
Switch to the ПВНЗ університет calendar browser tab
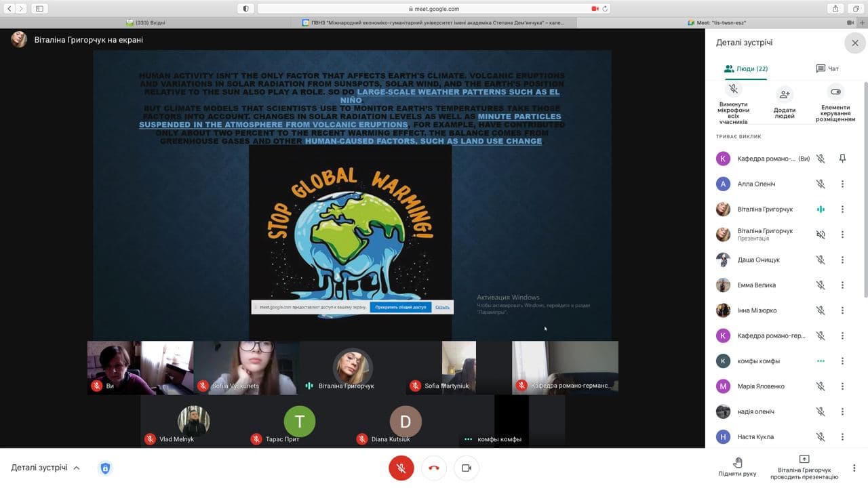(x=434, y=22)
